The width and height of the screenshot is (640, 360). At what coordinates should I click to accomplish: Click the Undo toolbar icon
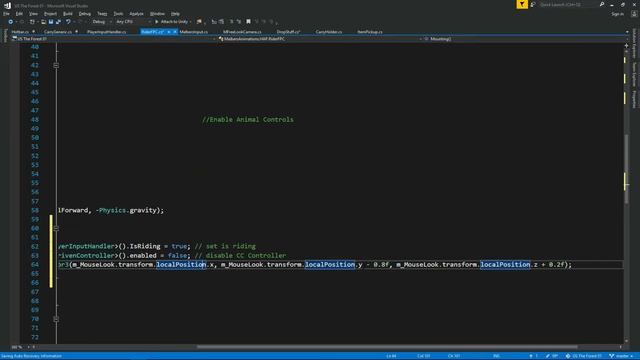click(x=68, y=22)
